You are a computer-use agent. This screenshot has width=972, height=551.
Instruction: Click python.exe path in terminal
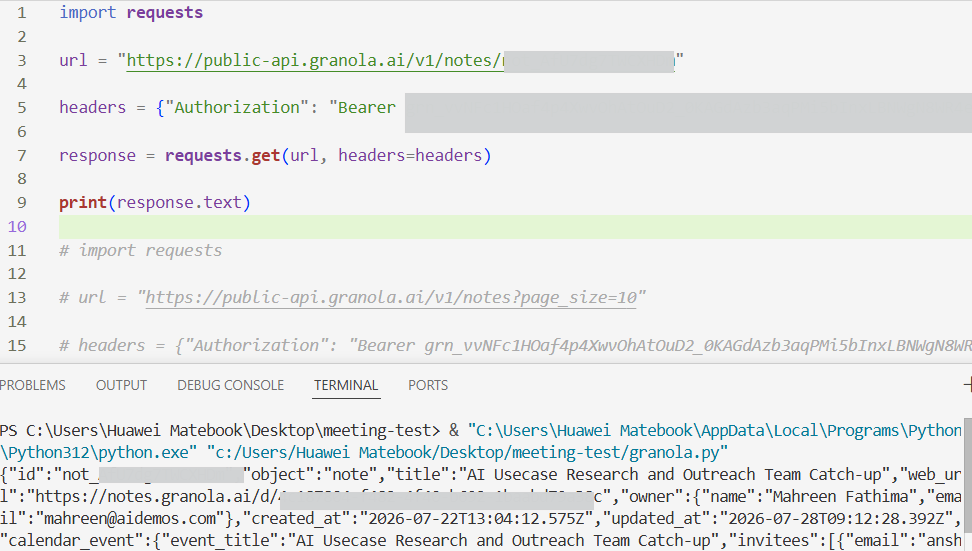click(99, 452)
